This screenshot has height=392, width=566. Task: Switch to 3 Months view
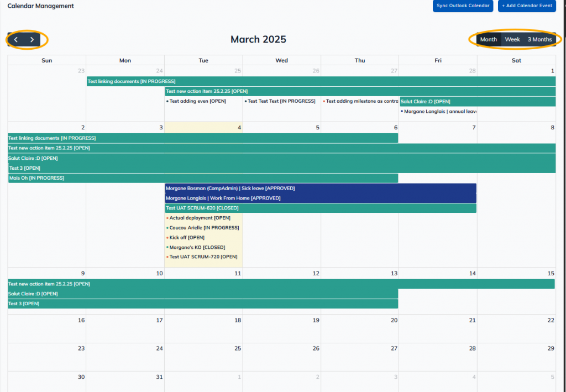(539, 39)
